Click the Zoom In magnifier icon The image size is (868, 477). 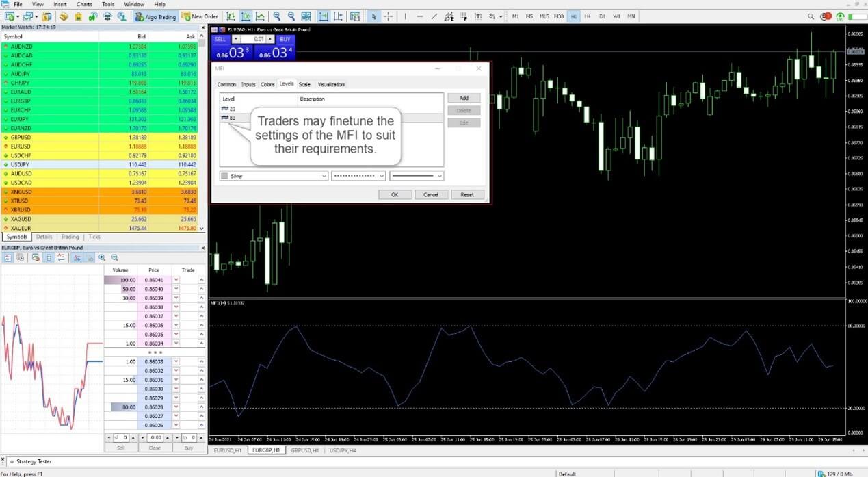point(276,16)
